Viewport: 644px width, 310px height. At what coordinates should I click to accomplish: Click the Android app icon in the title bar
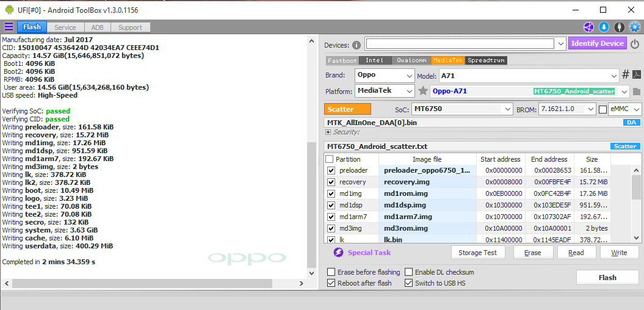pos(9,9)
